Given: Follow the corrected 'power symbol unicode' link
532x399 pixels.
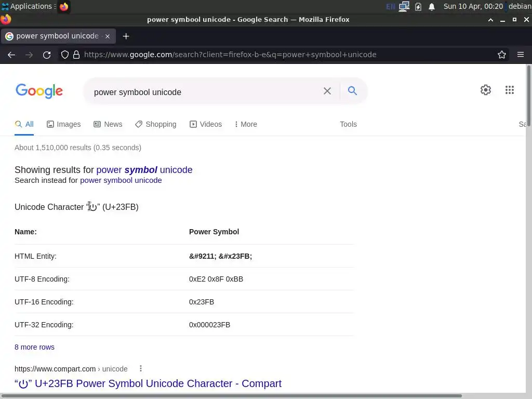Looking at the screenshot, I should click(144, 170).
